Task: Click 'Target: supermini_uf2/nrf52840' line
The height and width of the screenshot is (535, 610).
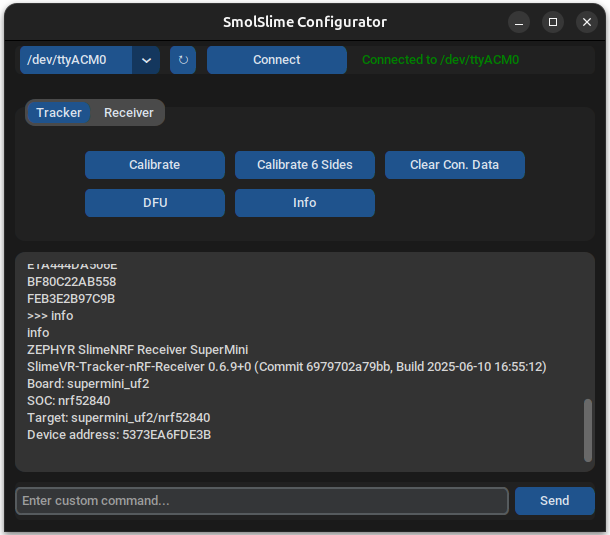Action: coord(119,418)
